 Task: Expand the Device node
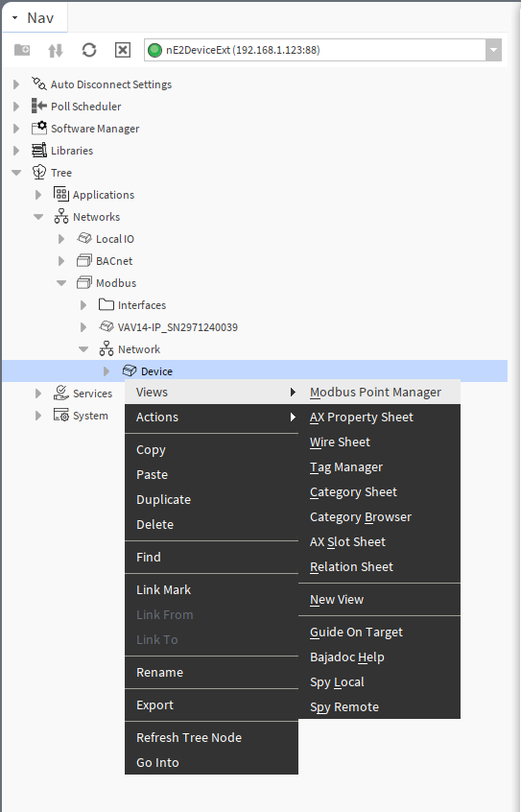pyautogui.click(x=107, y=371)
